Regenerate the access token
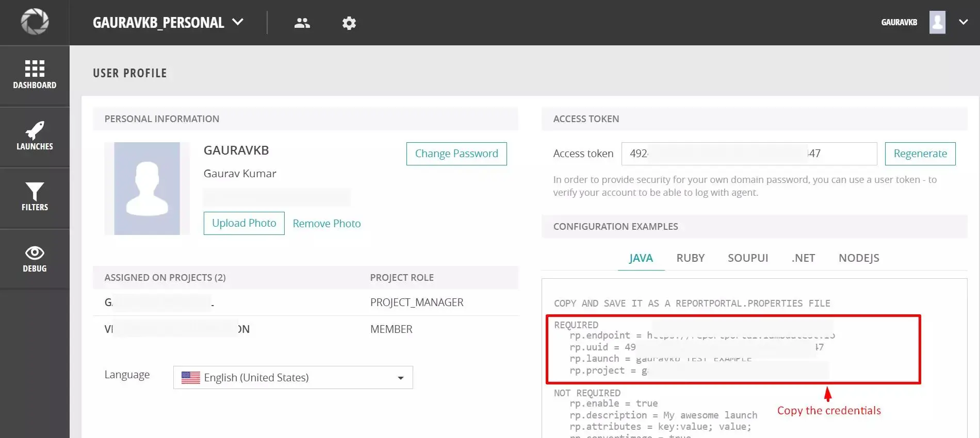 point(920,154)
